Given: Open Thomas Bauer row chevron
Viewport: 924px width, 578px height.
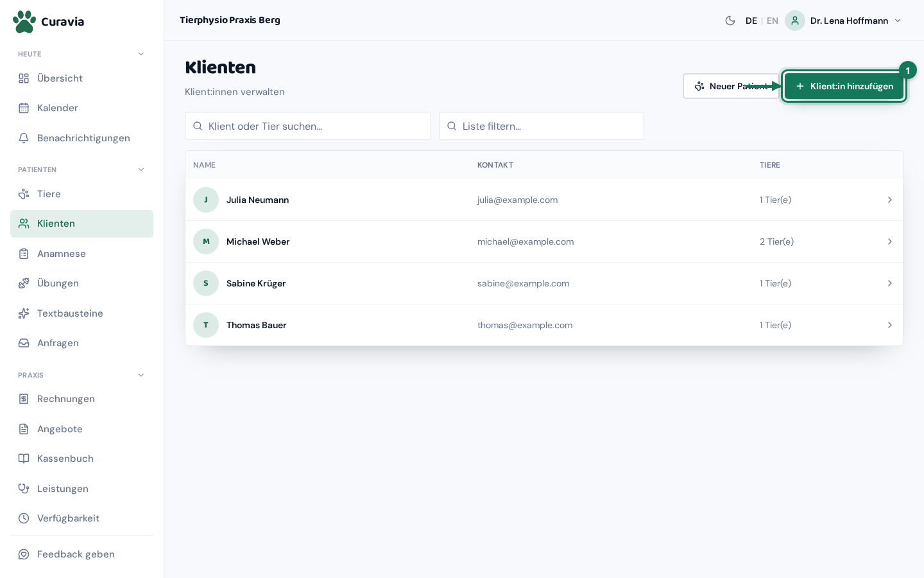Looking at the screenshot, I should click(890, 325).
